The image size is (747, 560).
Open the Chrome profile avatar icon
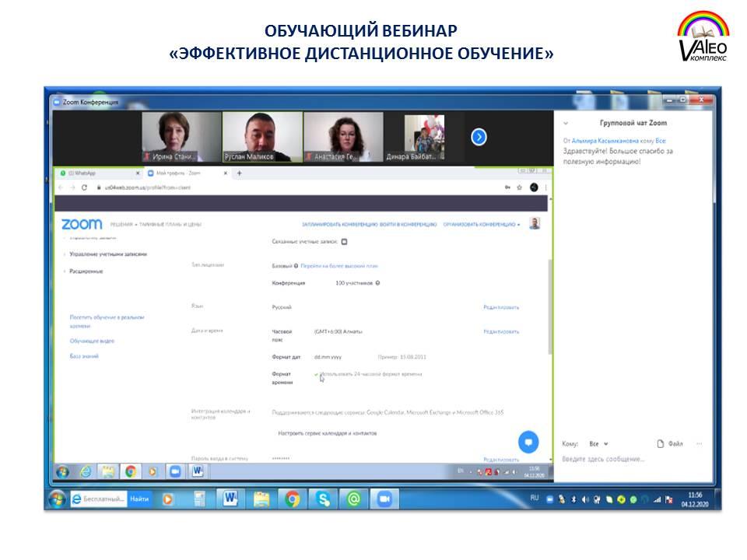click(x=534, y=187)
